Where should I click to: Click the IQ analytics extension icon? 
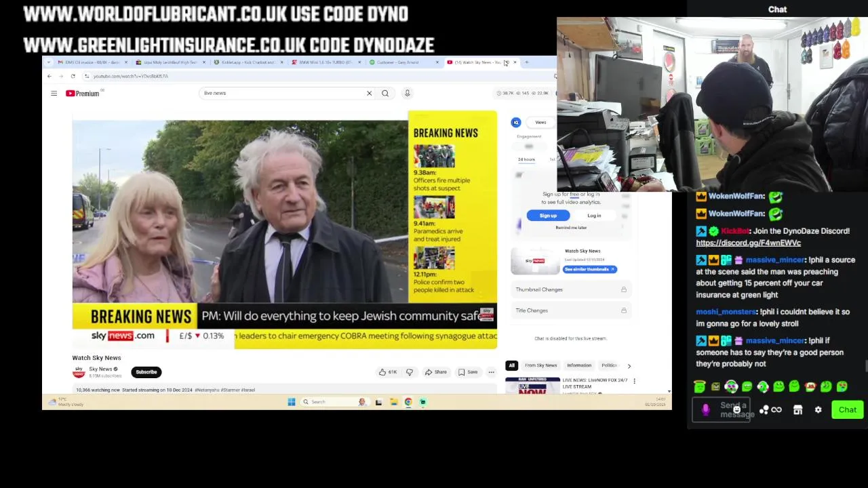[516, 123]
